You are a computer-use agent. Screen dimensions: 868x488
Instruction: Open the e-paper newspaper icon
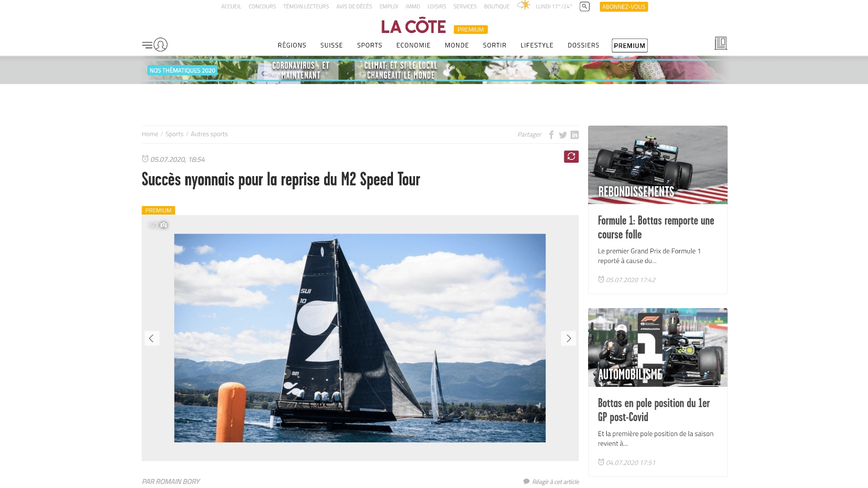(x=721, y=43)
